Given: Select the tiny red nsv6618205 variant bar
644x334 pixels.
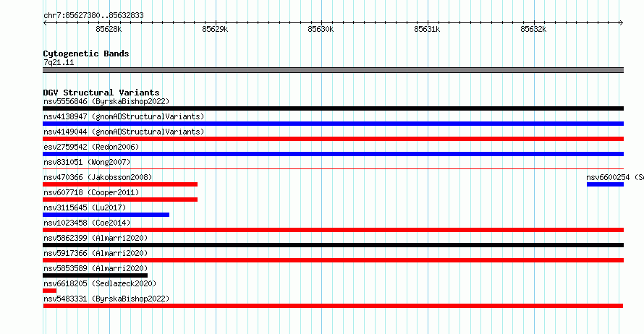Looking at the screenshot, I should pos(49,291).
